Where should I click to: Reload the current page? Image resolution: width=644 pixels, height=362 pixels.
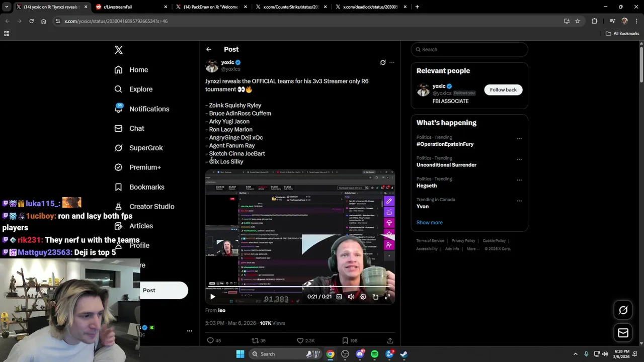[x=31, y=21]
